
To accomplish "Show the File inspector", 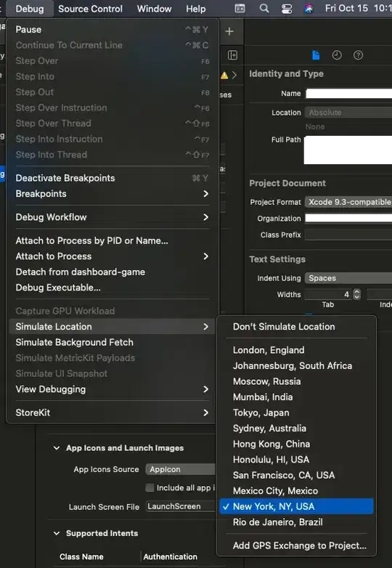I will [x=316, y=55].
